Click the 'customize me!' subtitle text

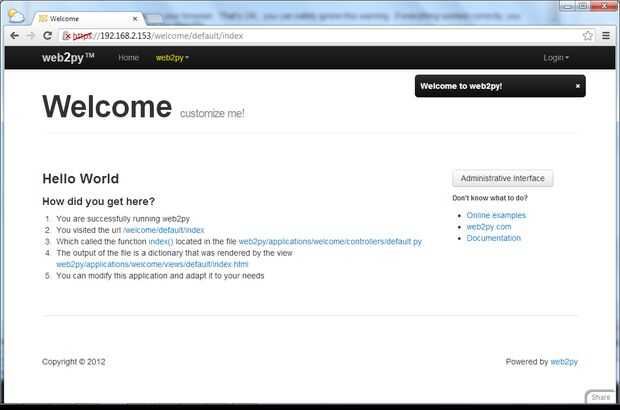212,113
